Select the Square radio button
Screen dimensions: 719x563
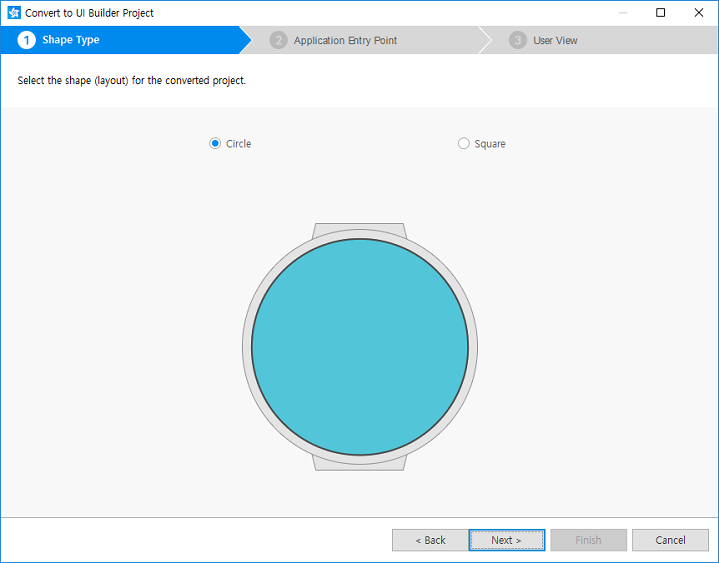(x=463, y=144)
